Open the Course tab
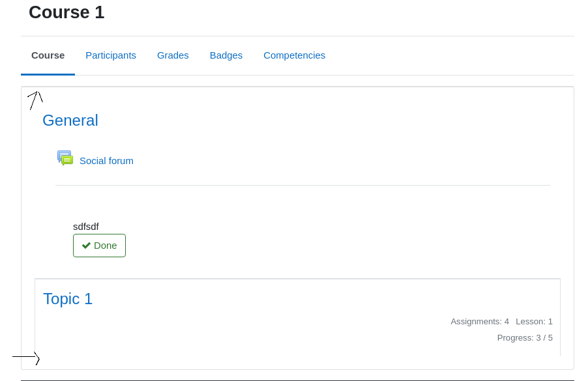This screenshot has width=588, height=381. click(x=48, y=55)
